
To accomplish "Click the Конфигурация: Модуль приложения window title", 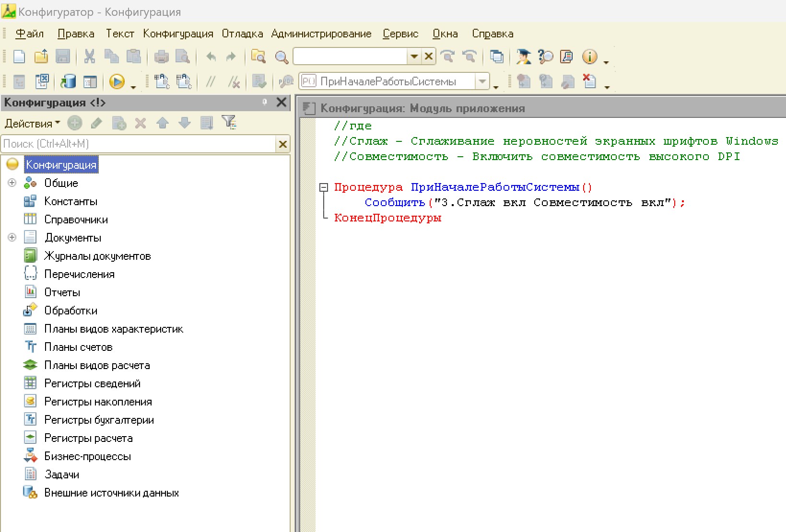I will [x=422, y=108].
